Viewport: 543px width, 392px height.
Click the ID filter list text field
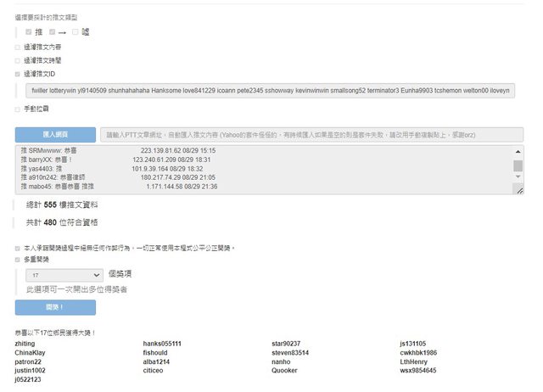click(270, 90)
